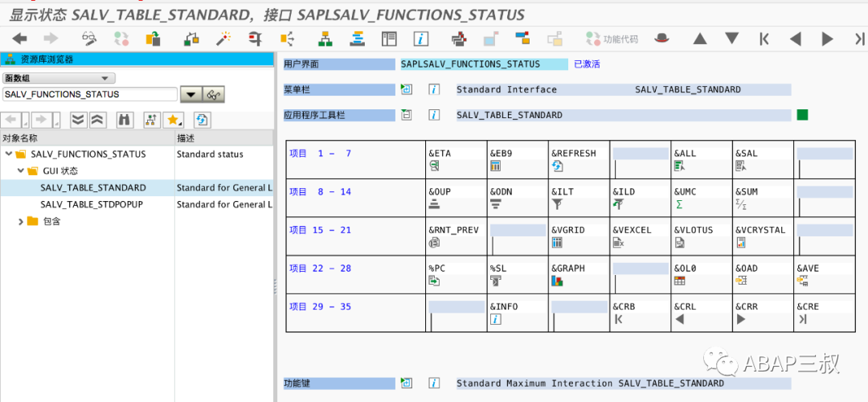Screen dimensions: 868x402
Task: Click the superior object hierarchy icon in browser
Action: [x=150, y=119]
